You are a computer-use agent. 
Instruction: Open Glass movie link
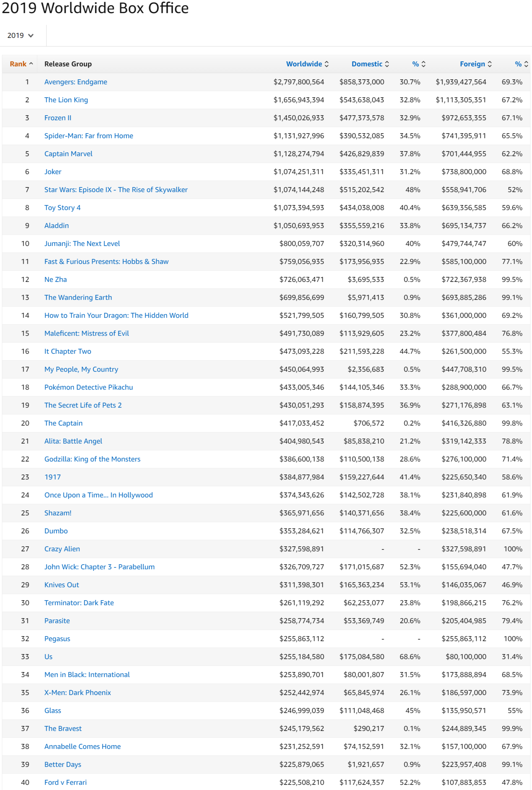pos(53,710)
